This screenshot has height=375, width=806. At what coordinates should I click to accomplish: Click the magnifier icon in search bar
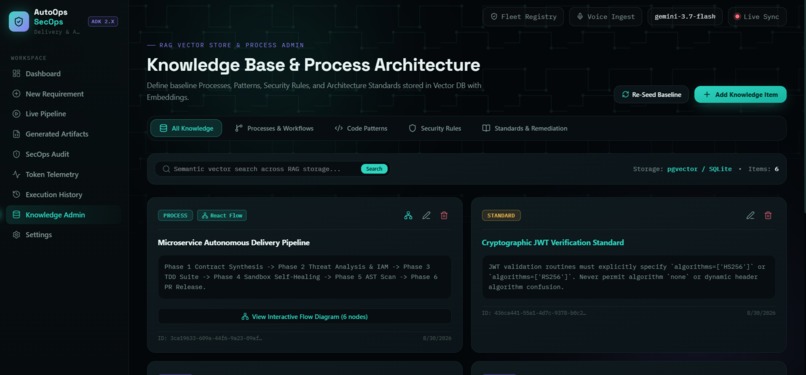pyautogui.click(x=167, y=169)
